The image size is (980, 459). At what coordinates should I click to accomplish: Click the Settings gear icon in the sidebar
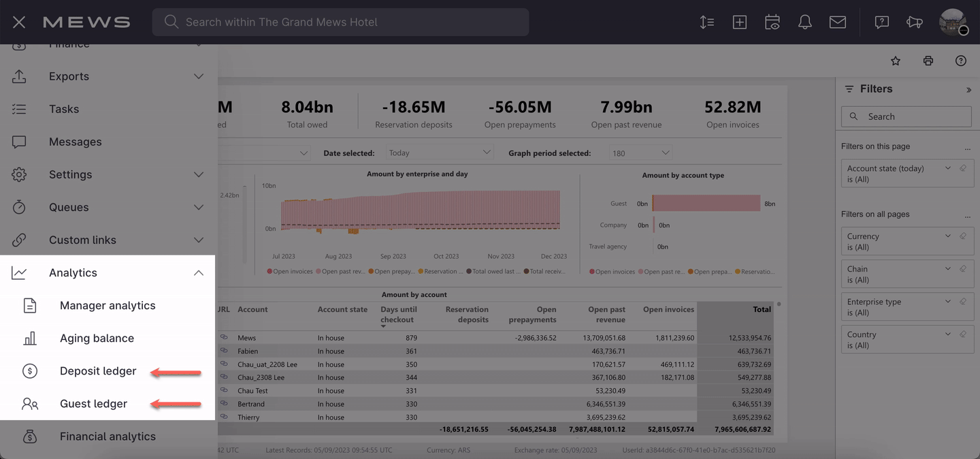[19, 174]
